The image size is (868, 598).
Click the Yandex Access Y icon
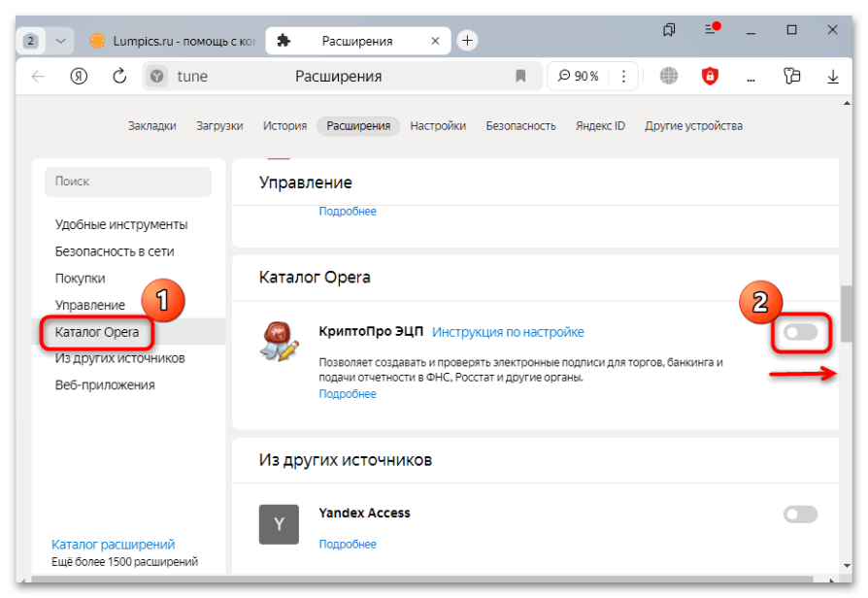coord(279,524)
